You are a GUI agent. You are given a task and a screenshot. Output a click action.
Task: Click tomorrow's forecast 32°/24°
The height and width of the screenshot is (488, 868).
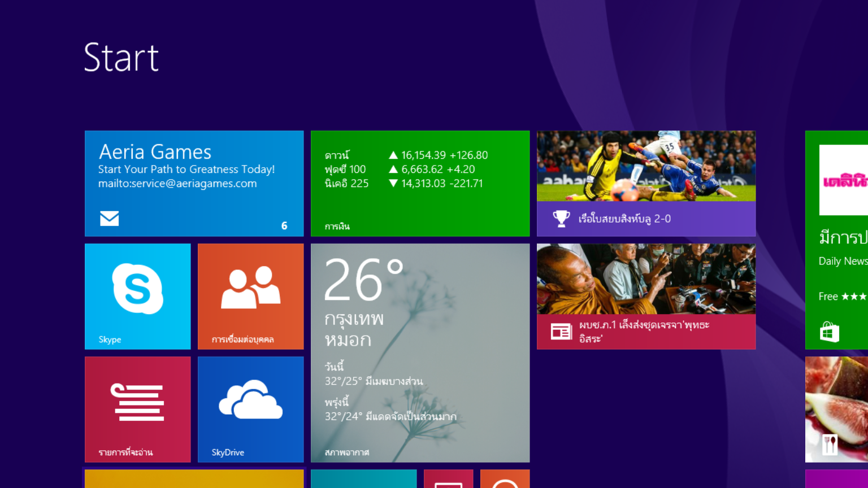pyautogui.click(x=391, y=416)
